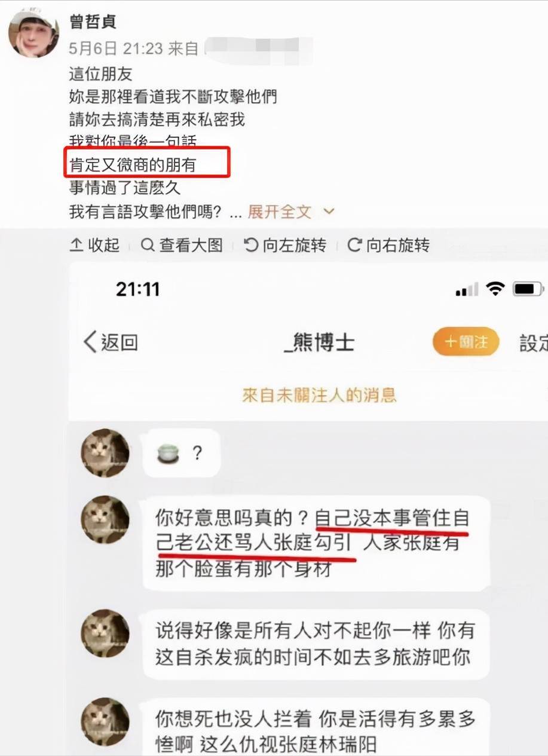Open 設定 in the chat header

pos(533,342)
